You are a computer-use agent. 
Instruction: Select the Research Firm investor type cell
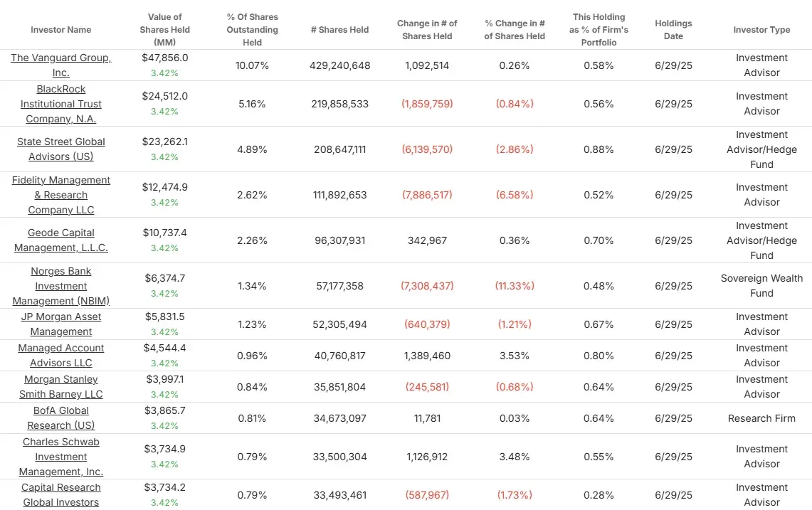coord(761,418)
